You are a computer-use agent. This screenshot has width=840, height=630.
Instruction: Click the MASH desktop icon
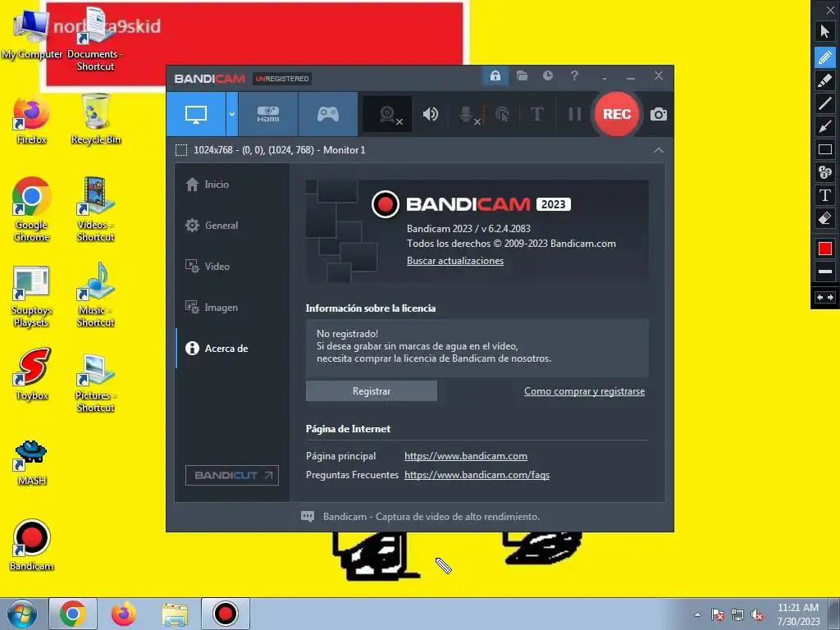pos(32,463)
